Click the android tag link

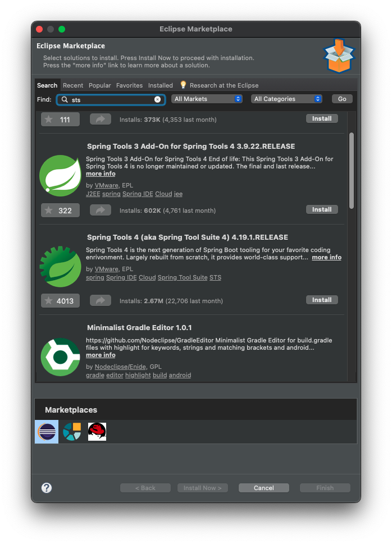[x=180, y=375]
